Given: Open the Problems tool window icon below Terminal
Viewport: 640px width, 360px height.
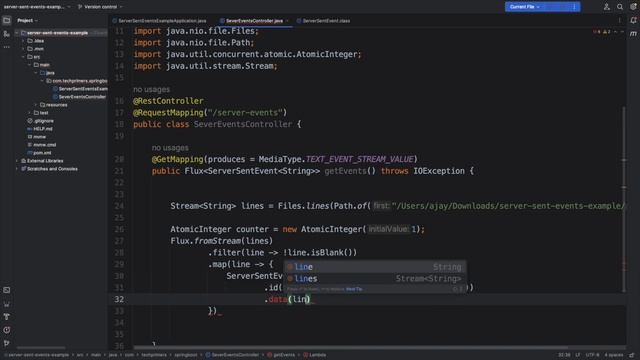Looking at the screenshot, I should click(x=7, y=304).
